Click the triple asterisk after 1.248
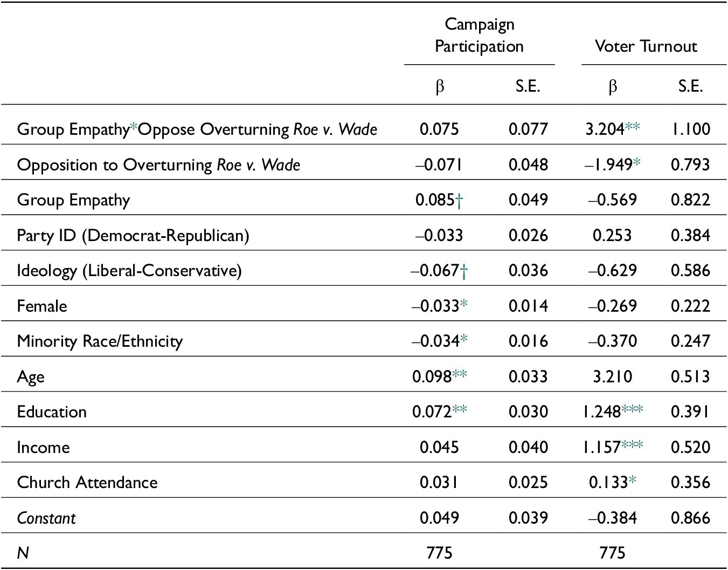The image size is (728, 570). click(x=632, y=410)
